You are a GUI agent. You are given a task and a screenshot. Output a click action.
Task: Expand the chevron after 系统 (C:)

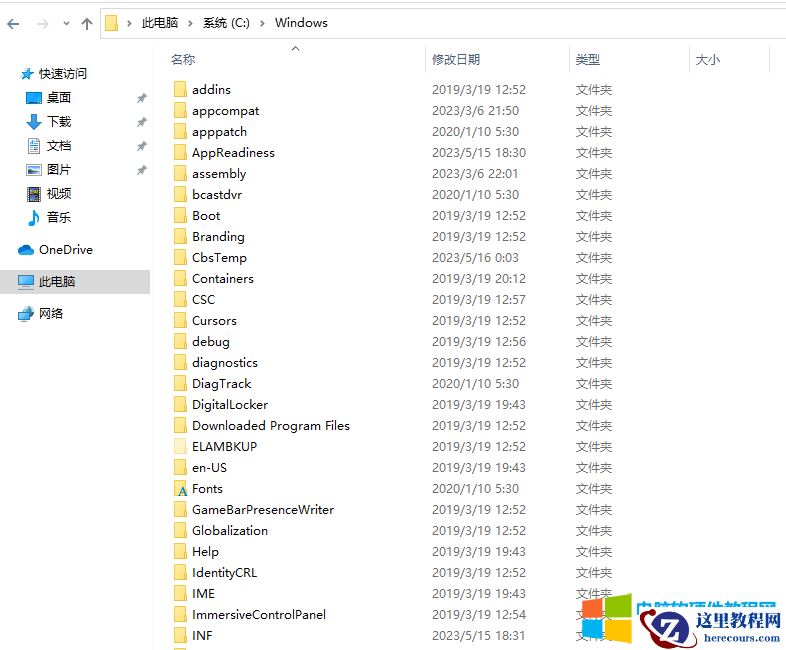click(x=262, y=23)
